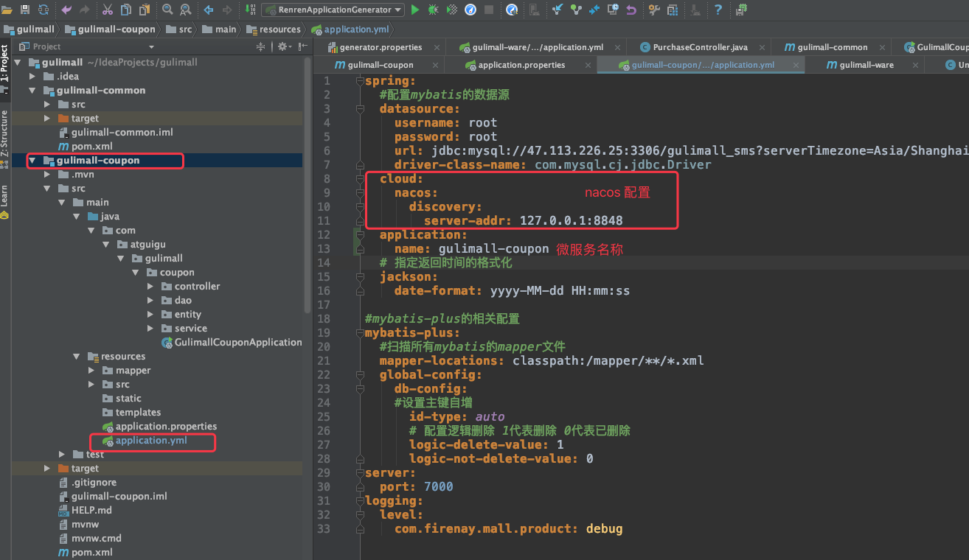
Task: Click the resources breadcrumb
Action: pyautogui.click(x=273, y=29)
